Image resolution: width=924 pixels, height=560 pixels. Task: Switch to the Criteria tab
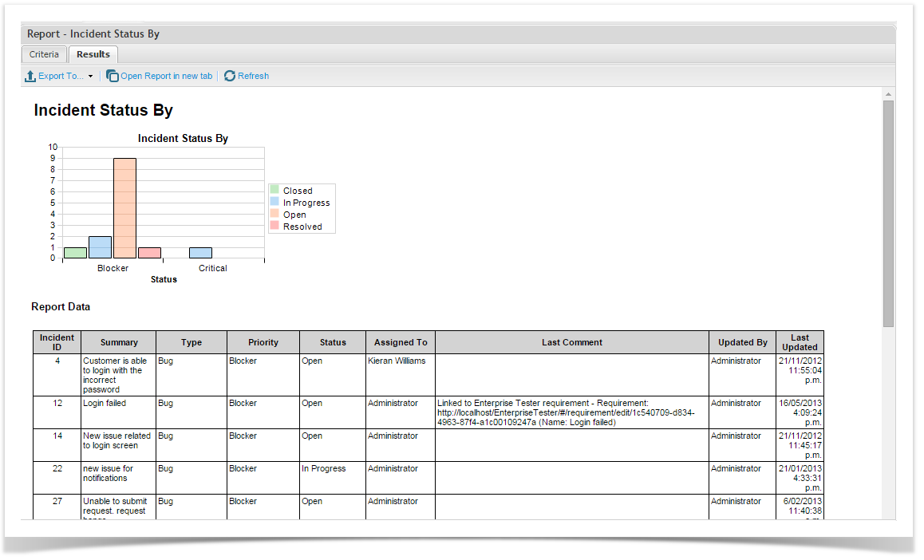point(44,54)
